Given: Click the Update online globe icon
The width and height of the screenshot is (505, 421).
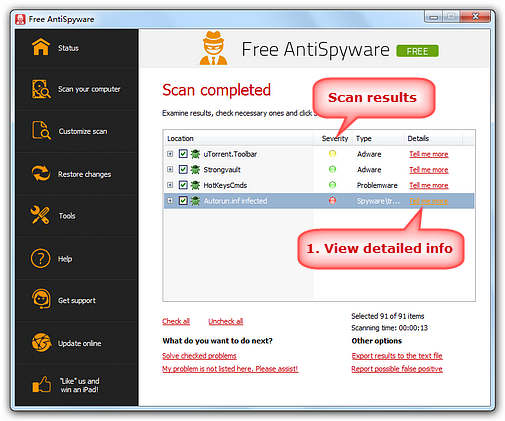Looking at the screenshot, I should [41, 342].
